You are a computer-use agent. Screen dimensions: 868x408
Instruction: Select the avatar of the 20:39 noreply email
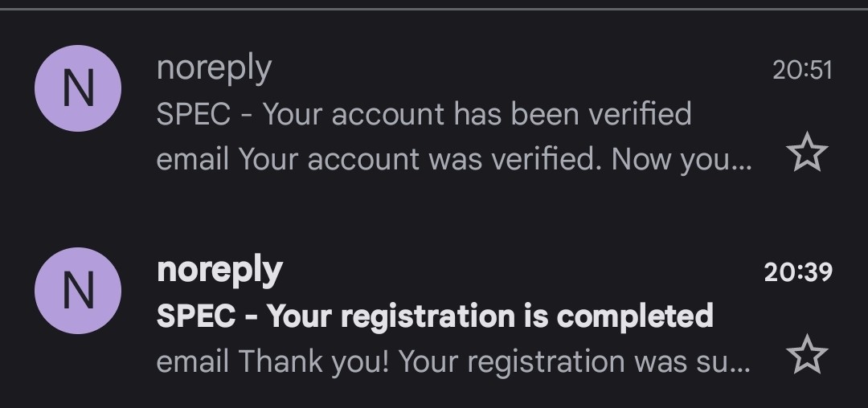78,290
